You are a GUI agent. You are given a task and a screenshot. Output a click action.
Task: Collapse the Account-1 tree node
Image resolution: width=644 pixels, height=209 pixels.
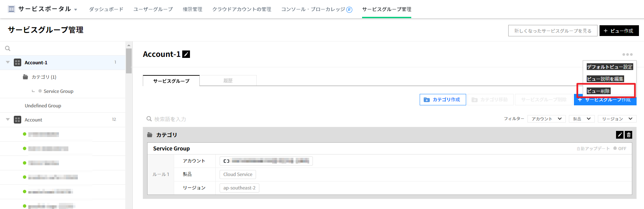[8, 62]
